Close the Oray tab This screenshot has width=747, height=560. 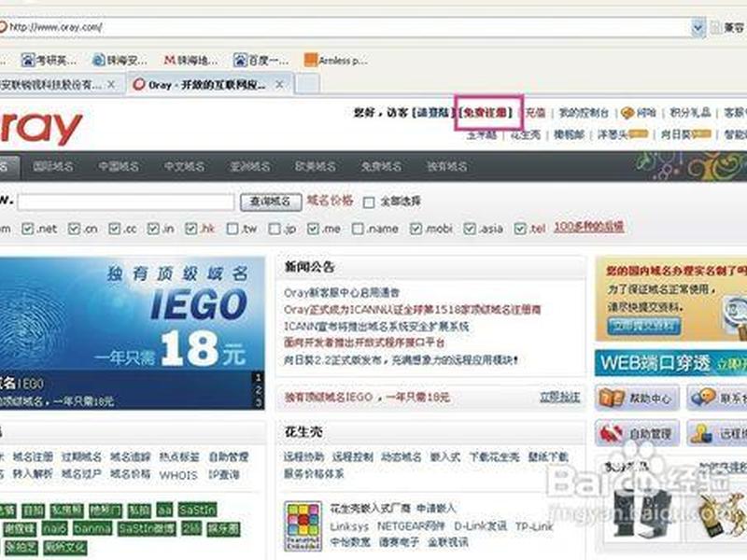coord(279,84)
